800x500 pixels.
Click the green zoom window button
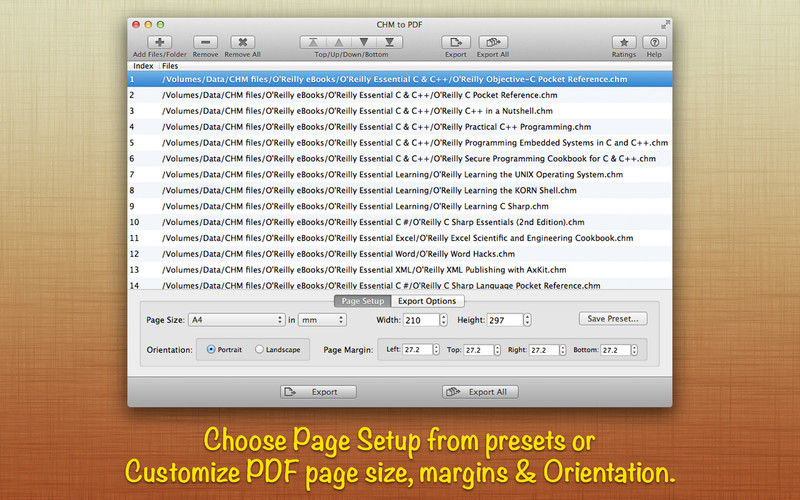click(x=160, y=24)
